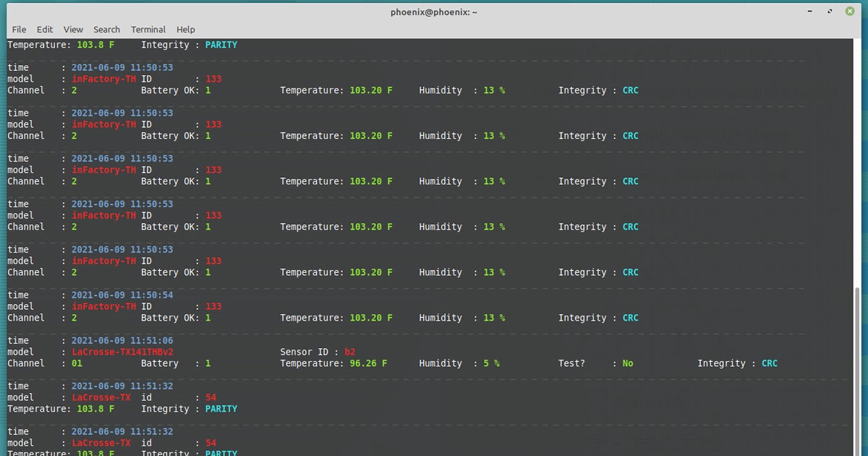Click the Test? label

click(571, 363)
